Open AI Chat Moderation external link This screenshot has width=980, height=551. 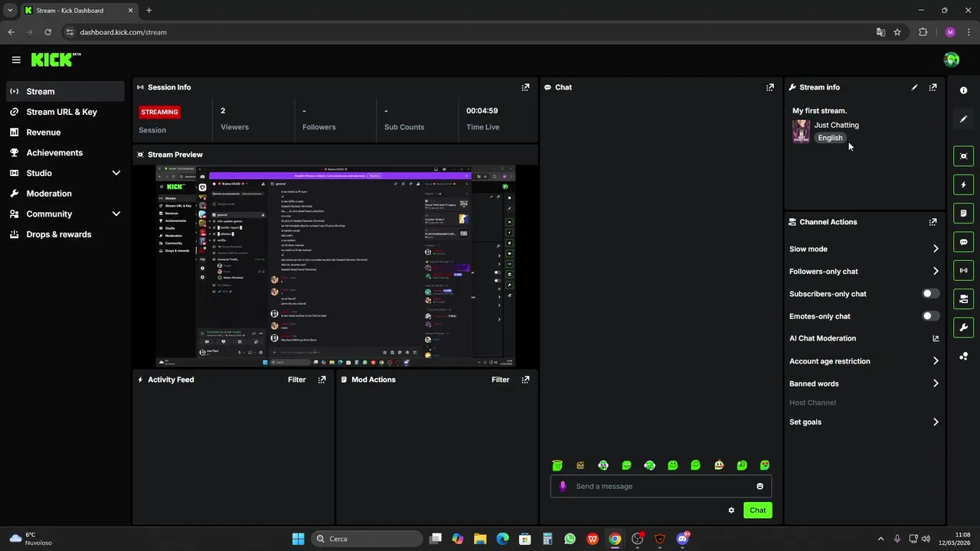click(936, 338)
